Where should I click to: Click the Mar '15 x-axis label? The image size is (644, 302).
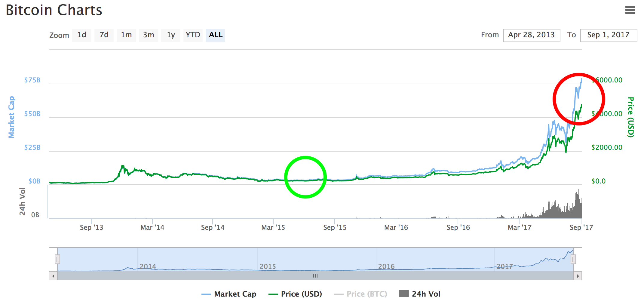(x=273, y=227)
